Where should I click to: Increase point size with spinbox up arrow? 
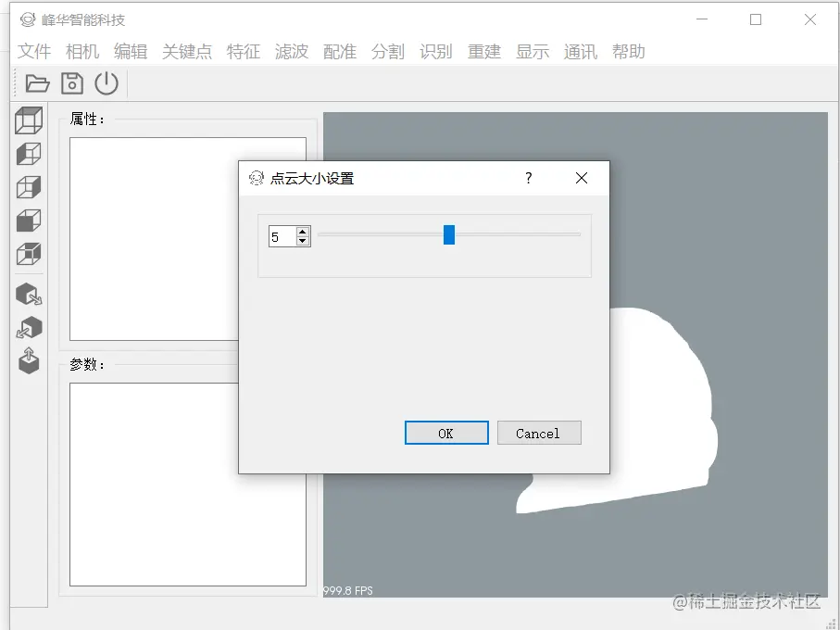point(303,232)
